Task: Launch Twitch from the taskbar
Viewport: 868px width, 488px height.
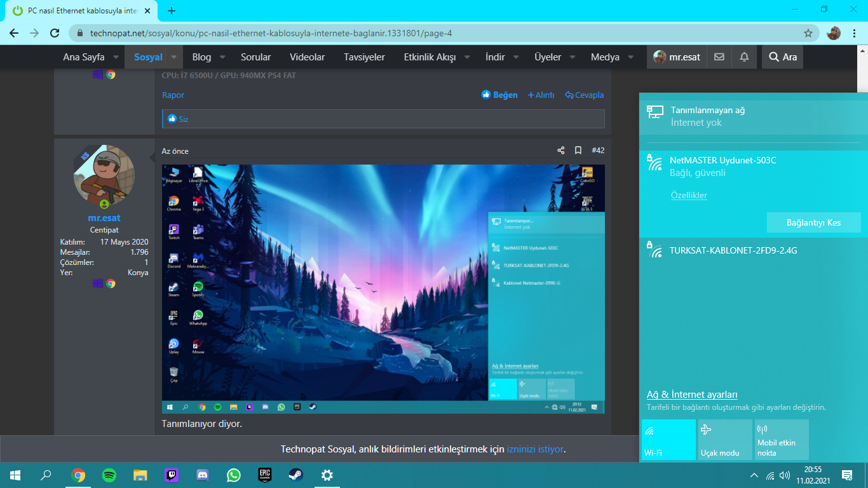Action: pos(172,475)
